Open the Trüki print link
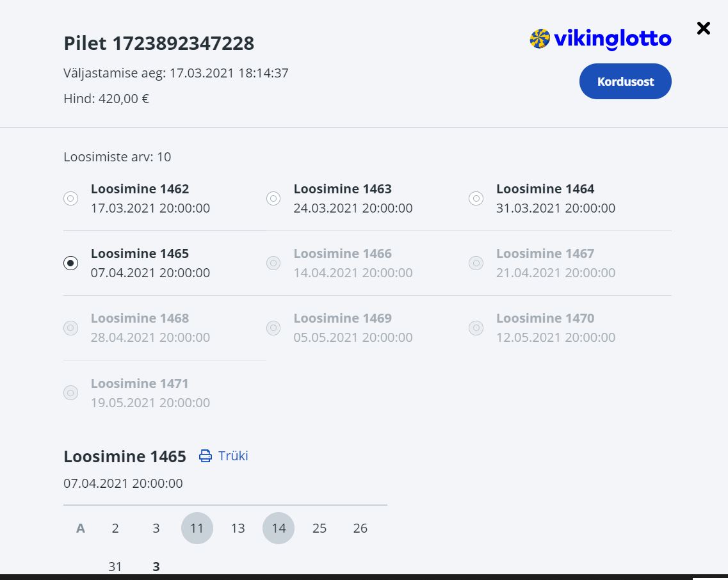 (x=232, y=456)
